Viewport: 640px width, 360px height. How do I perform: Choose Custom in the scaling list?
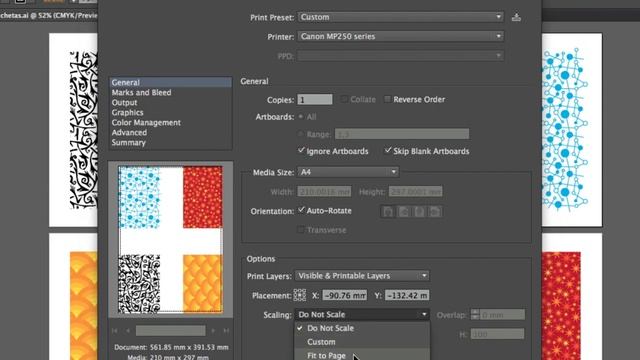click(362, 342)
